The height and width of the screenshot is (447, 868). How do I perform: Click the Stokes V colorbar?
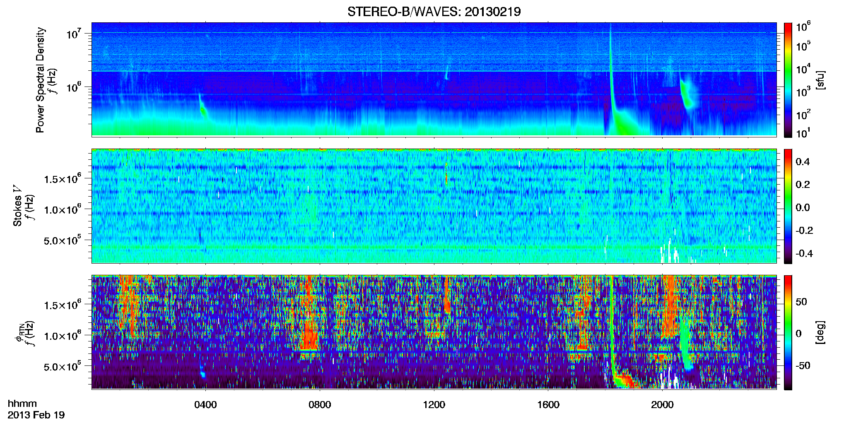[788, 206]
